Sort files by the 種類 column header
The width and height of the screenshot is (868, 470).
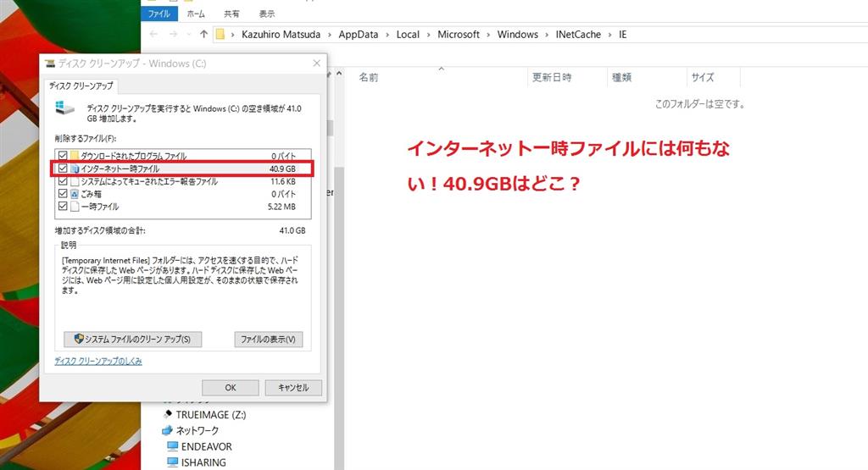621,77
